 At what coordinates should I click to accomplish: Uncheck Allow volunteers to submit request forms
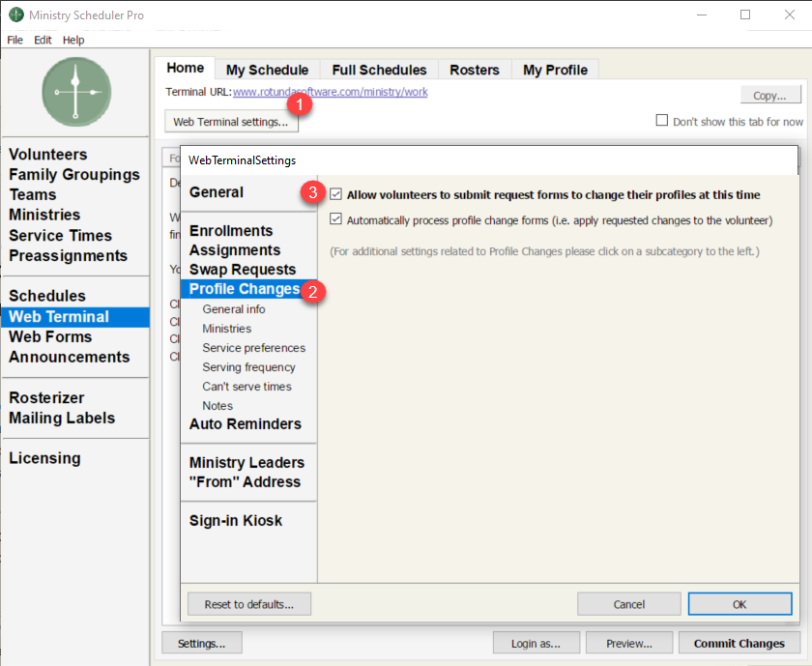pyautogui.click(x=335, y=194)
